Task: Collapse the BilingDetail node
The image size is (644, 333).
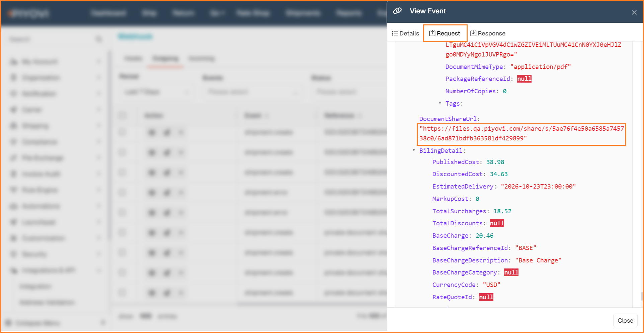Action: coord(414,150)
